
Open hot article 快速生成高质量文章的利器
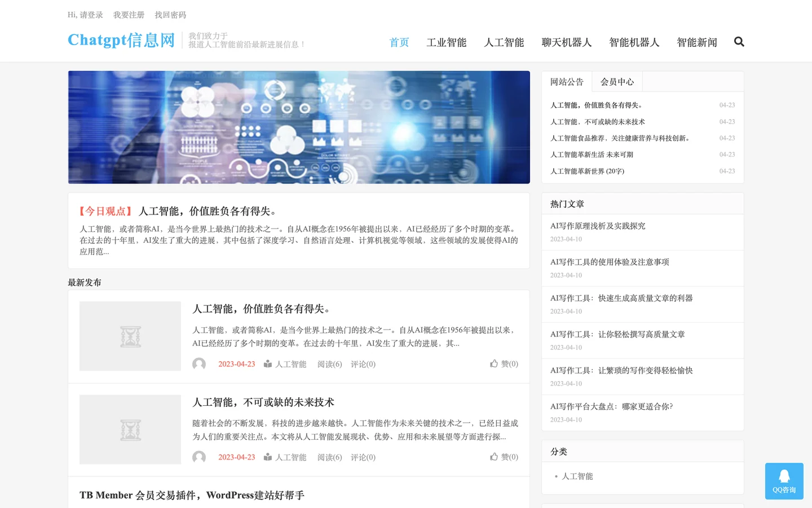click(621, 298)
